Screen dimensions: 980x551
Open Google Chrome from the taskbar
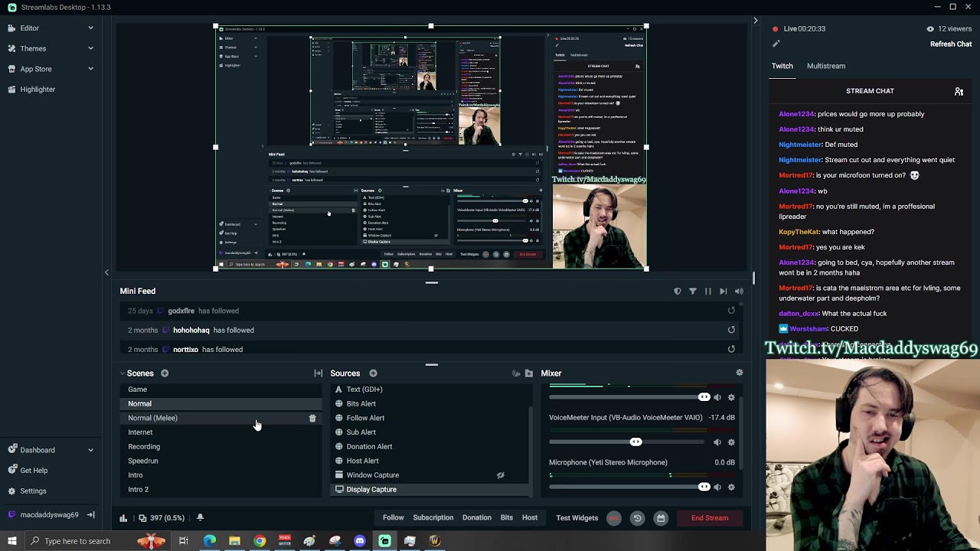[x=260, y=541]
